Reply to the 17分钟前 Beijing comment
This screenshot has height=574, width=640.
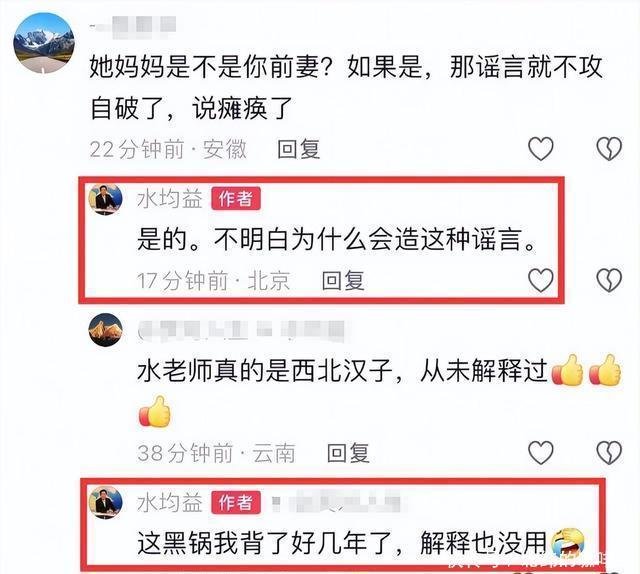click(x=343, y=281)
